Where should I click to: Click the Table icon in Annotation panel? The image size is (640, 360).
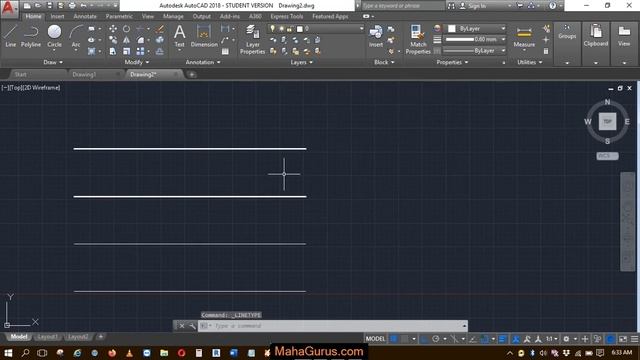coord(225,51)
